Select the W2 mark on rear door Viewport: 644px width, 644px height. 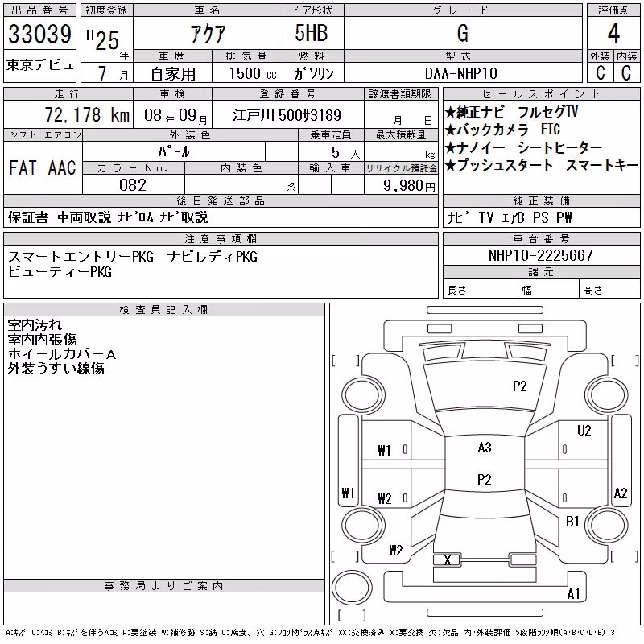[x=385, y=498]
